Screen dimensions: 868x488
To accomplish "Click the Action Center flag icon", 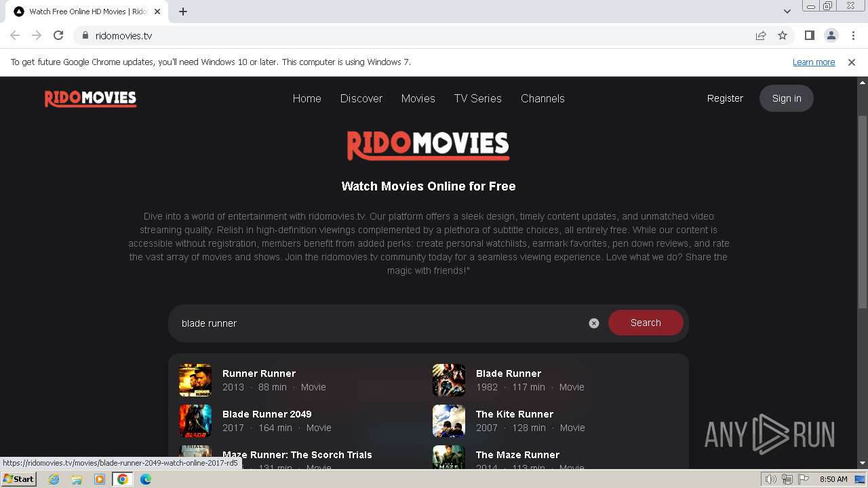I will [802, 479].
